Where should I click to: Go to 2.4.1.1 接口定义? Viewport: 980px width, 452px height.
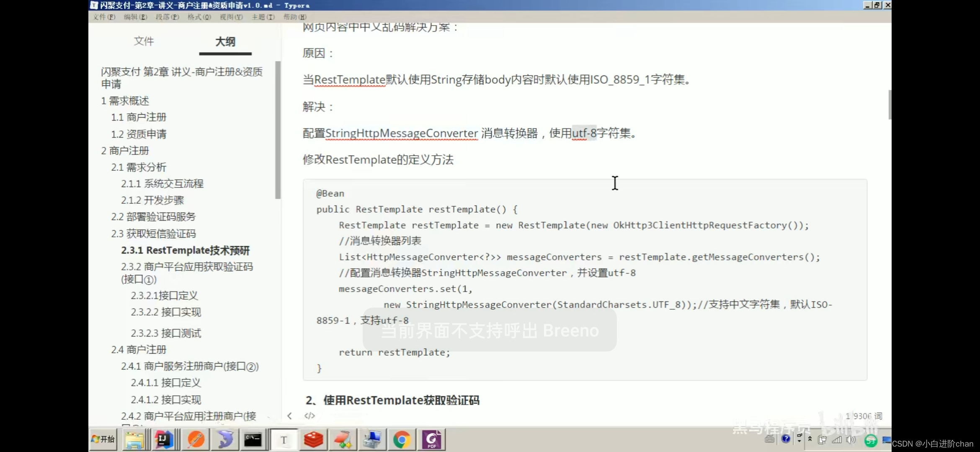pos(166,383)
